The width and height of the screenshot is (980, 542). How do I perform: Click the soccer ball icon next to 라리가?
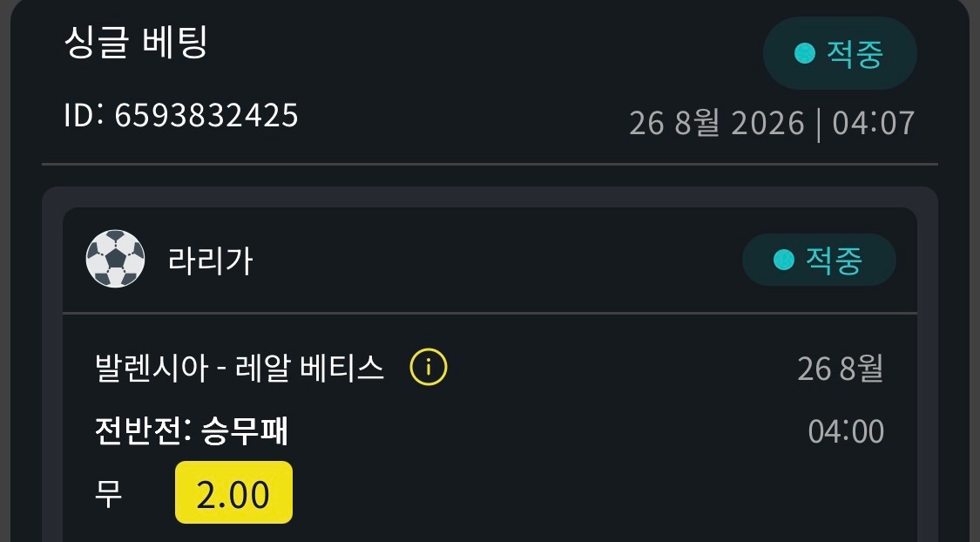click(115, 259)
